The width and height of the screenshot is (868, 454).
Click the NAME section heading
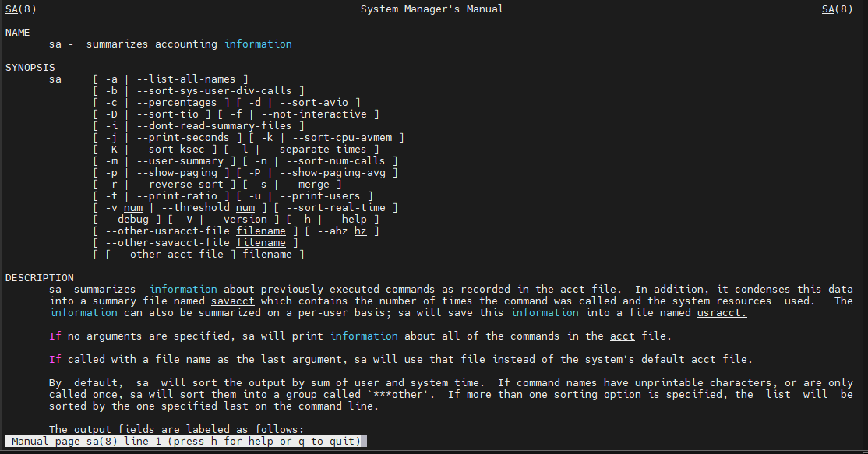(18, 33)
